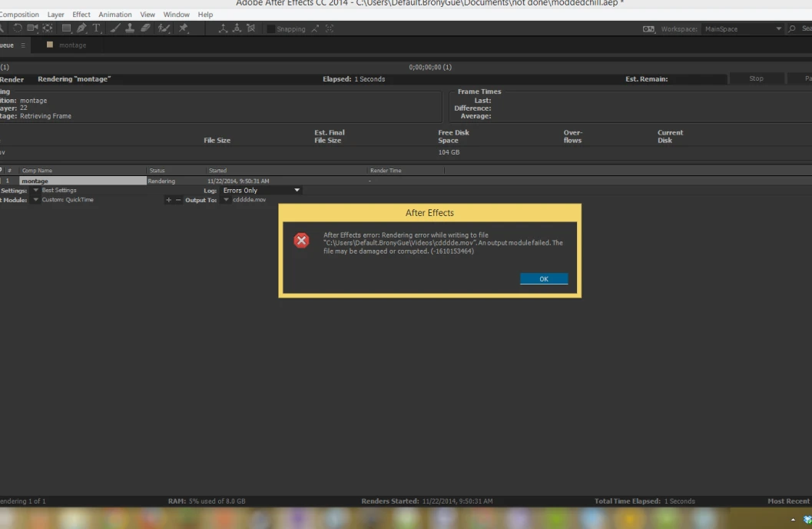The width and height of the screenshot is (812, 529).
Task: Enable the Snapping checkbox
Action: pyautogui.click(x=271, y=29)
